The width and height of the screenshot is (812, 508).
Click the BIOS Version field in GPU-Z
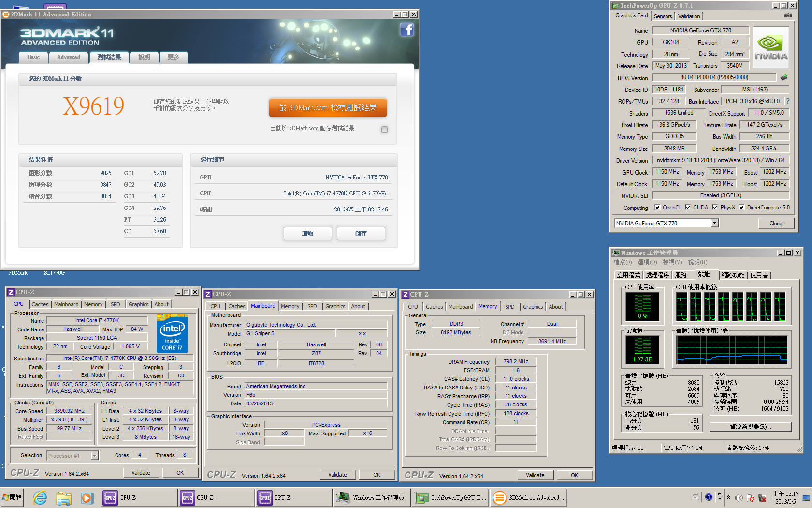pyautogui.click(x=714, y=77)
